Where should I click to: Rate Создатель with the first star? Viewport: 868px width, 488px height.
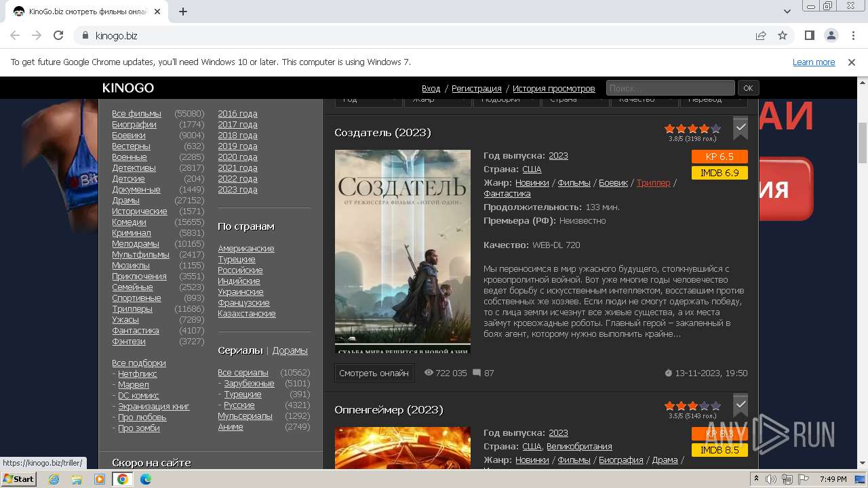point(670,129)
